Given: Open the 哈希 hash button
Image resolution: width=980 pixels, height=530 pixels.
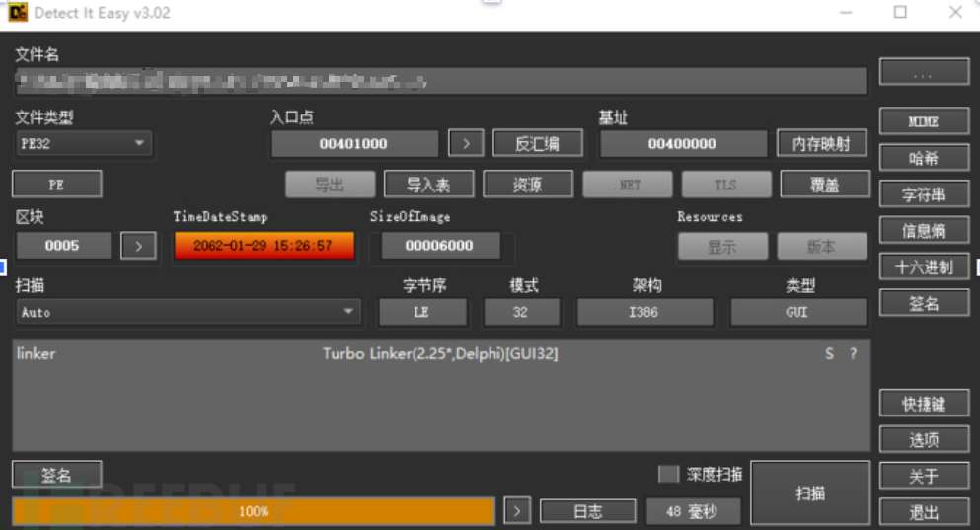Looking at the screenshot, I should (x=924, y=158).
